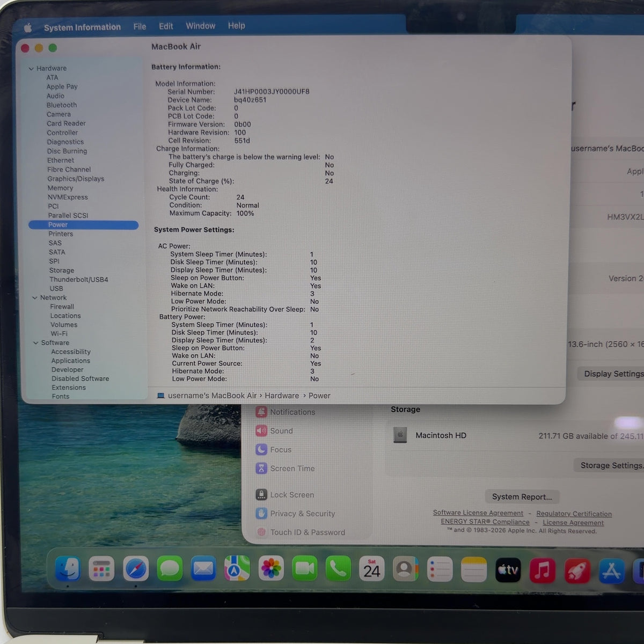Open Messages app in the Dock

(170, 569)
